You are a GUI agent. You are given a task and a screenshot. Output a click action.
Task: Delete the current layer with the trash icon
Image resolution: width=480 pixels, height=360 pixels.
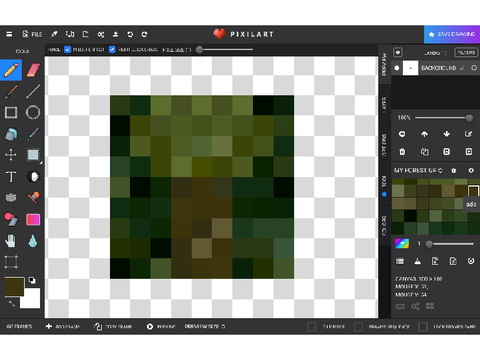[402, 152]
